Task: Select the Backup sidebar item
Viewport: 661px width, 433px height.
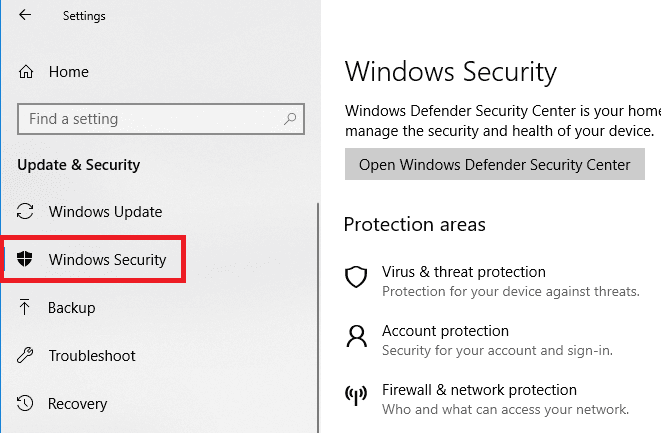Action: [72, 308]
